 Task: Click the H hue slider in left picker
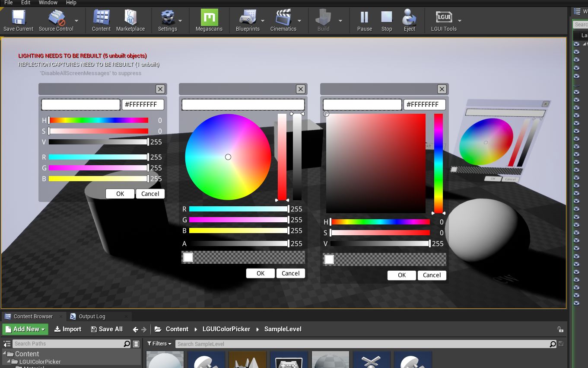99,120
